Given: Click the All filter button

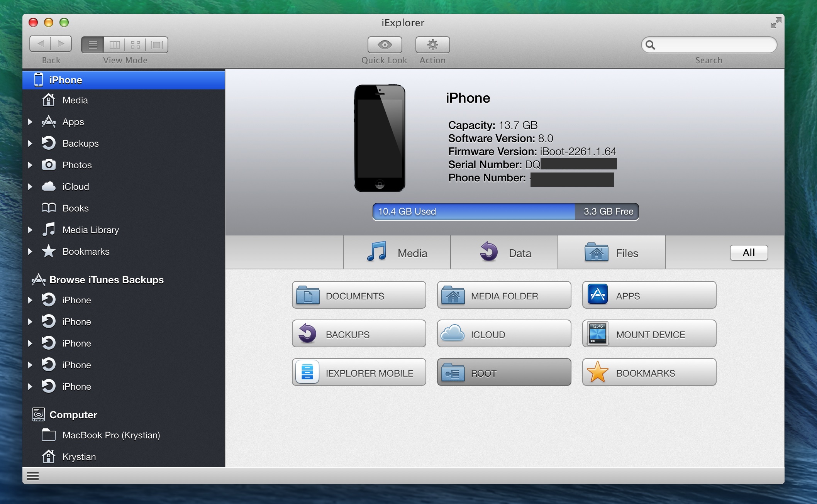Looking at the screenshot, I should 748,253.
